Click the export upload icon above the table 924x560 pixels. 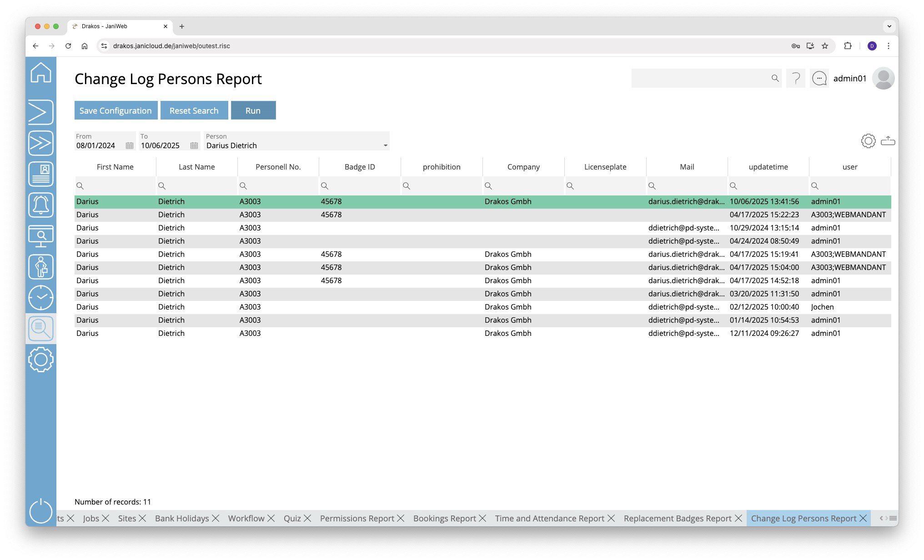tap(888, 141)
